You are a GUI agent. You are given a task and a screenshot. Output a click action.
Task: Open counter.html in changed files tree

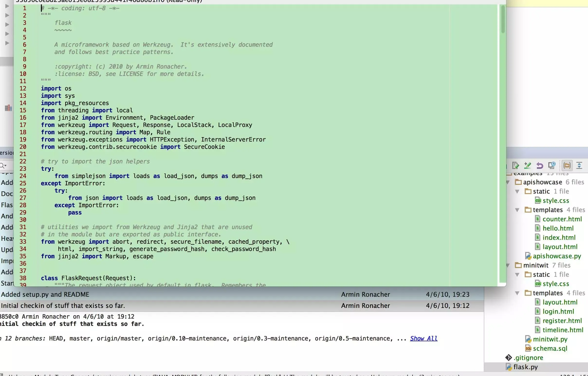coord(562,219)
